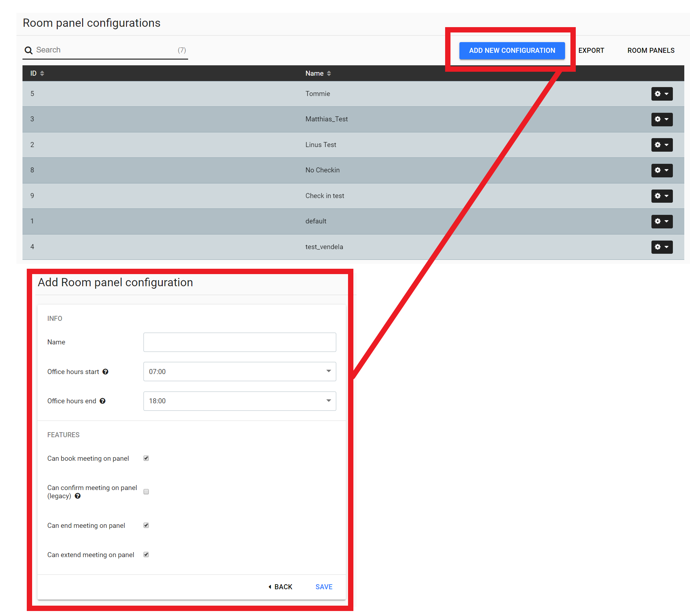
Task: Click the Export button
Action: 591,50
